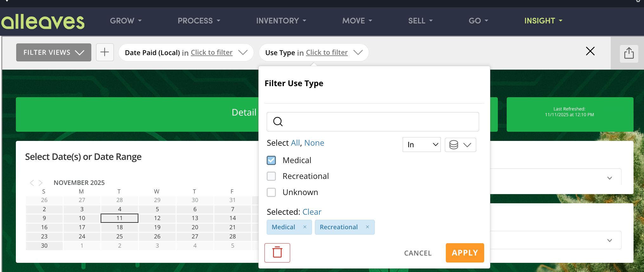Open the MOVE menu
This screenshot has height=272, width=644.
[x=357, y=21]
